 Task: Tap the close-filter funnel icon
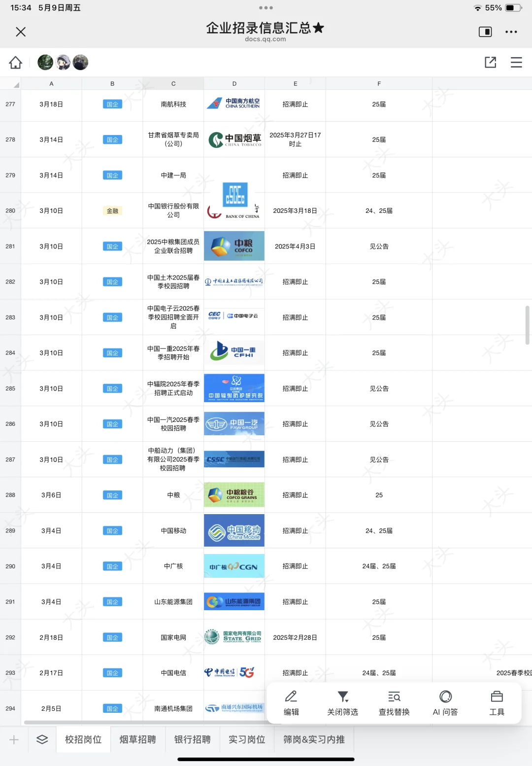click(x=343, y=703)
